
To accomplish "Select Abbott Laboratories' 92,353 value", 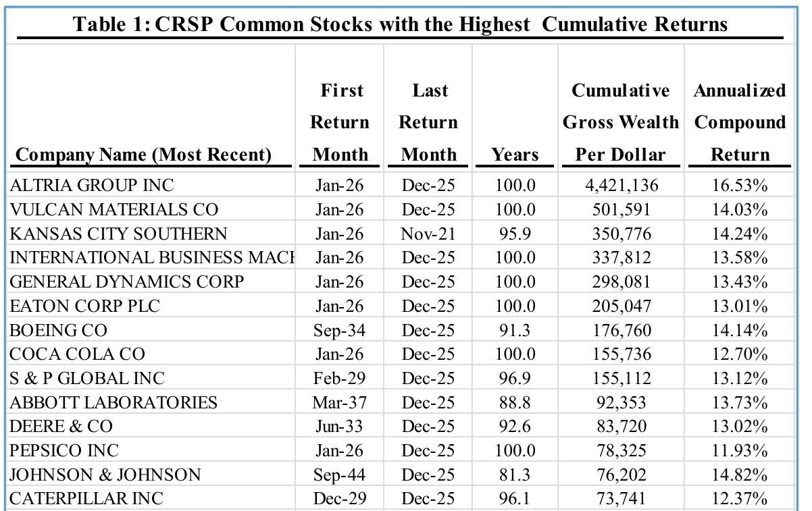I will click(620, 403).
